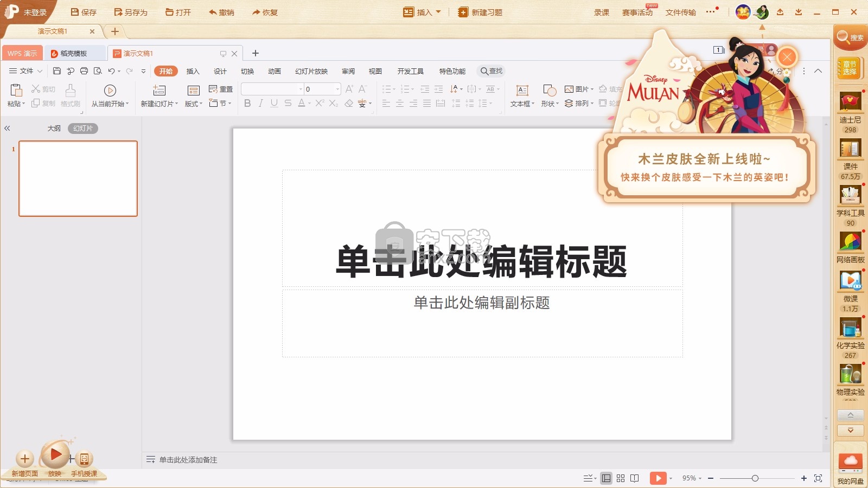The image size is (868, 488).
Task: Click the Superscript icon
Action: [320, 103]
